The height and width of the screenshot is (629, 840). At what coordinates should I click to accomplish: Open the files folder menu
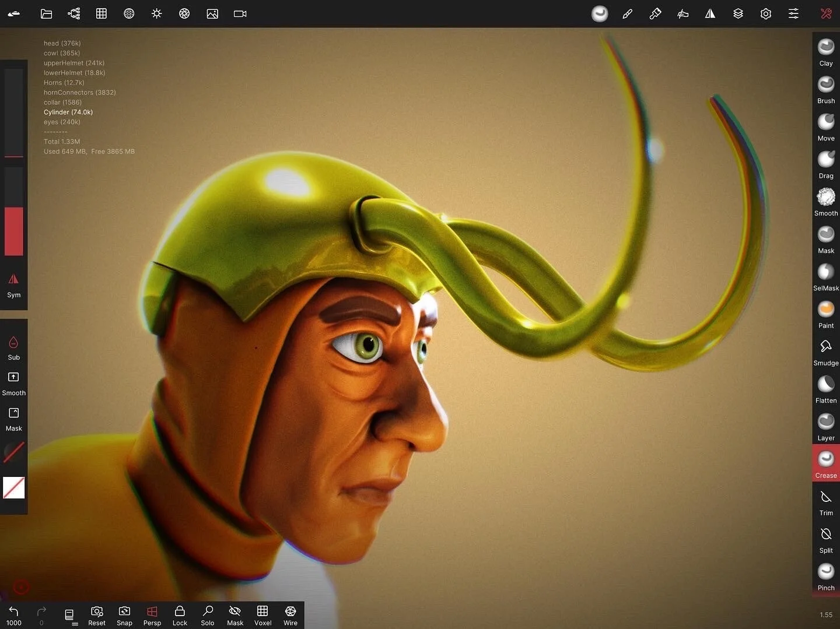[x=46, y=13]
